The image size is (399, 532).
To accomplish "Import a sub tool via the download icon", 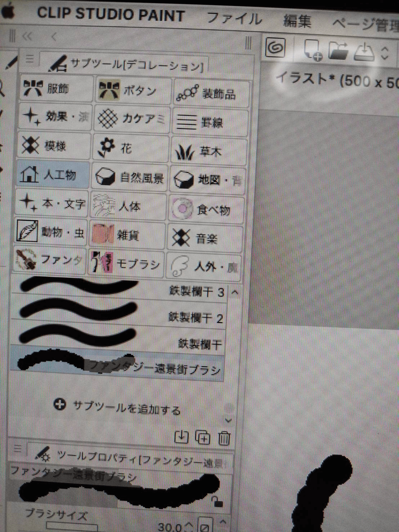I will (182, 436).
